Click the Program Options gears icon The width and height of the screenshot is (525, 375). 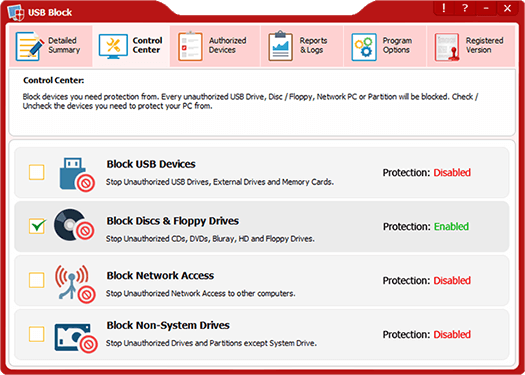point(364,47)
